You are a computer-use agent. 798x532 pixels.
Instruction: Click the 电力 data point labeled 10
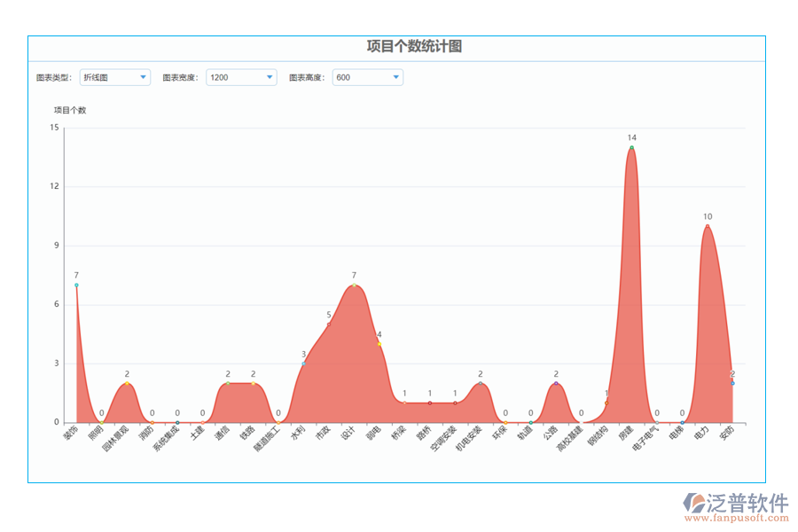pyautogui.click(x=708, y=226)
